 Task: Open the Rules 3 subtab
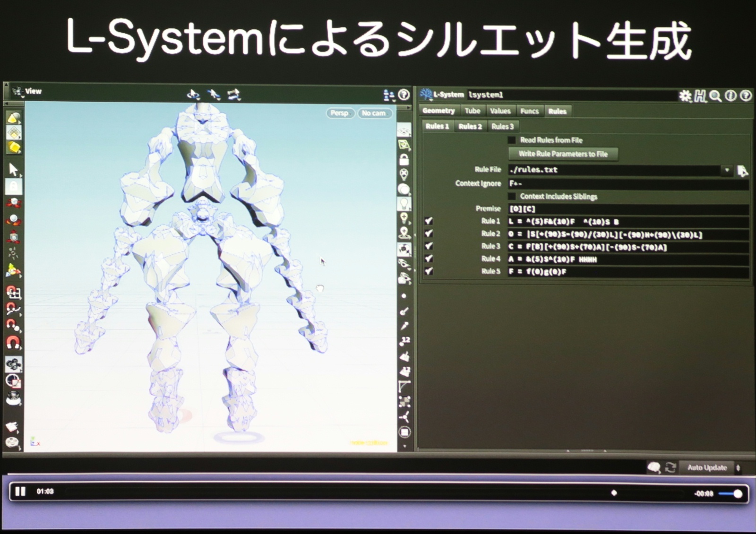[502, 126]
